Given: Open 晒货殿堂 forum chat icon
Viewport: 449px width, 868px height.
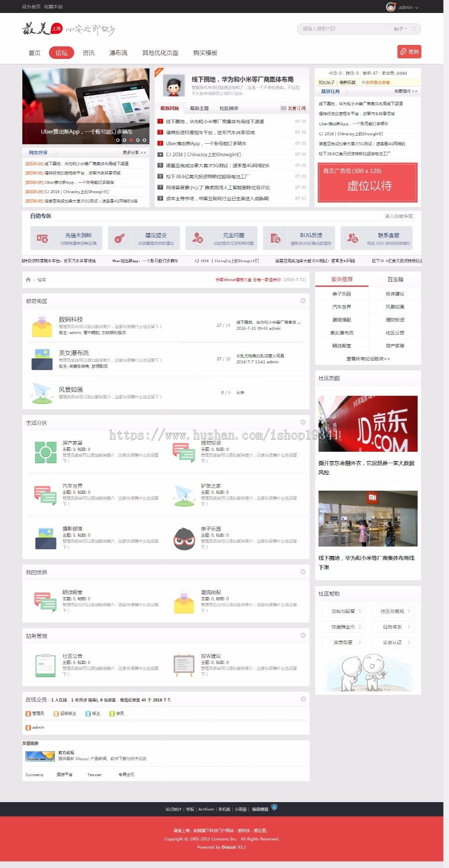Looking at the screenshot, I should coord(45,602).
